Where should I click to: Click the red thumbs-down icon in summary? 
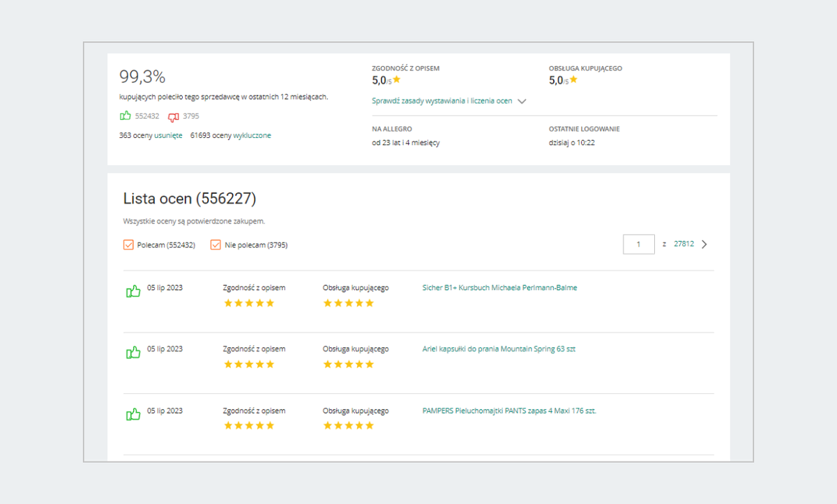click(x=173, y=116)
